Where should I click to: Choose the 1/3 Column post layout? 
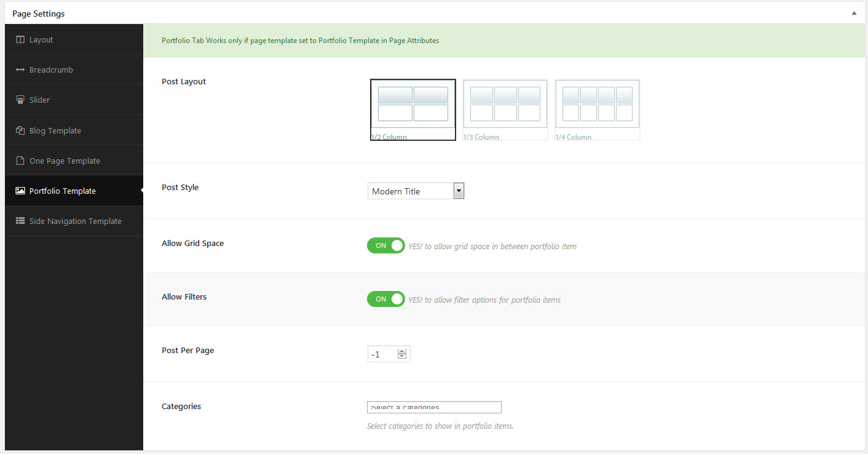pyautogui.click(x=505, y=110)
